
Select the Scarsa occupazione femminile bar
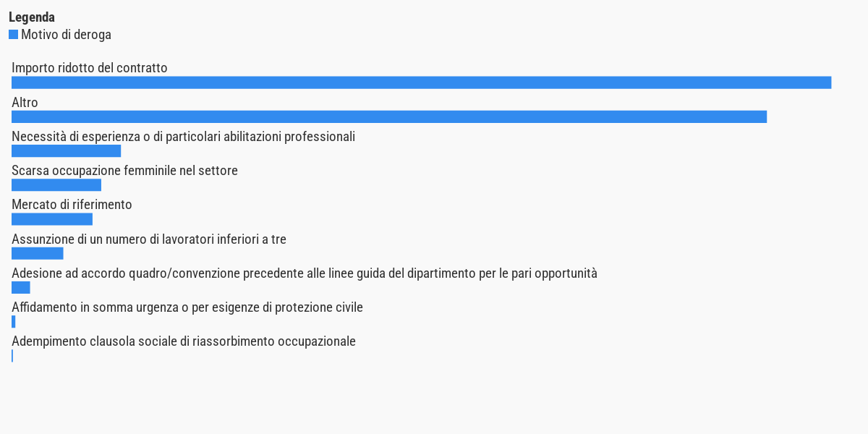(x=56, y=185)
